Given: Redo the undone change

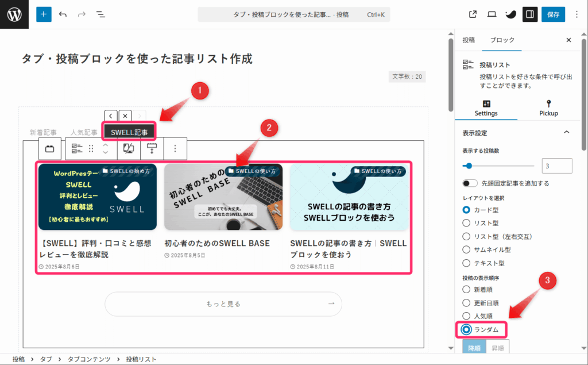Looking at the screenshot, I should pos(82,14).
